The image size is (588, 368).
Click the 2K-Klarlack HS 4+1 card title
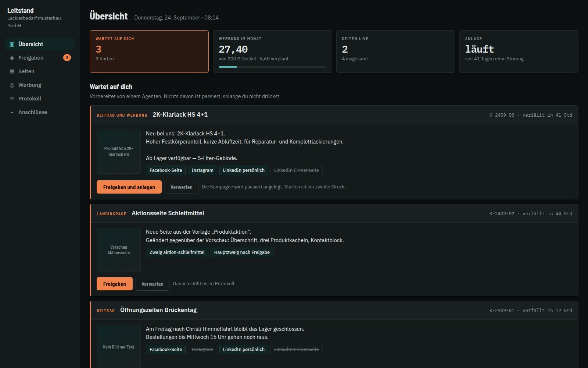pos(180,115)
